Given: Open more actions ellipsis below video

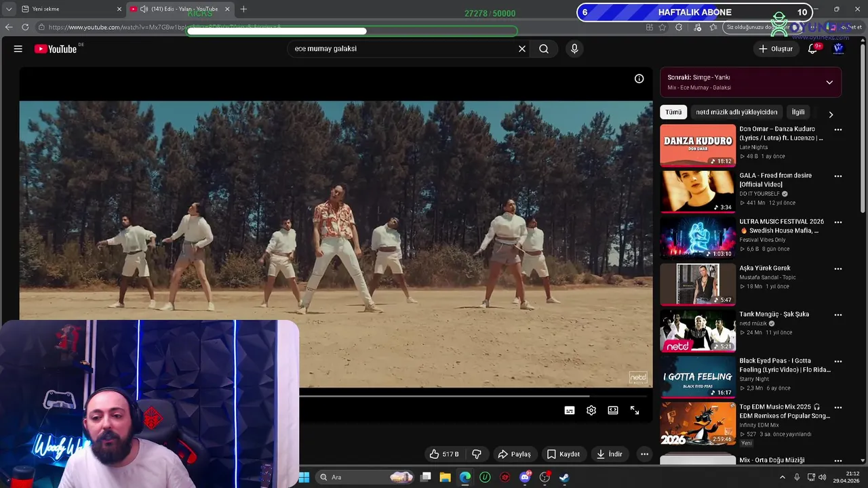Looking at the screenshot, I should [x=645, y=454].
